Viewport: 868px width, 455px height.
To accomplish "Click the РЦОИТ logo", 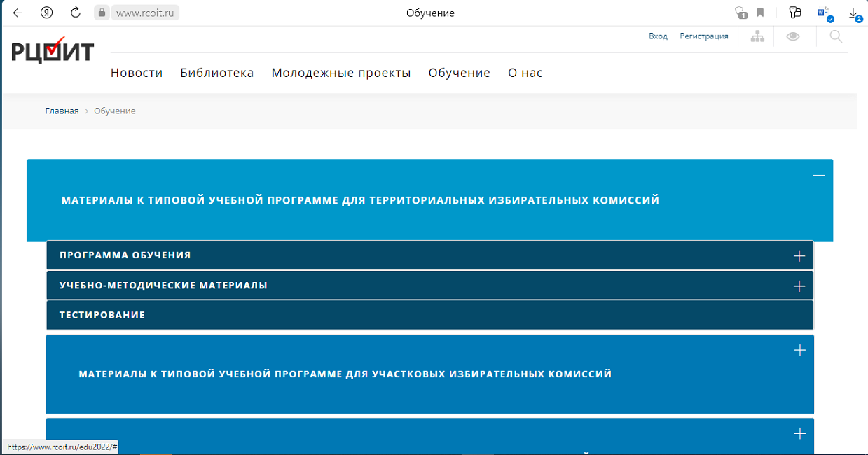I will point(53,50).
